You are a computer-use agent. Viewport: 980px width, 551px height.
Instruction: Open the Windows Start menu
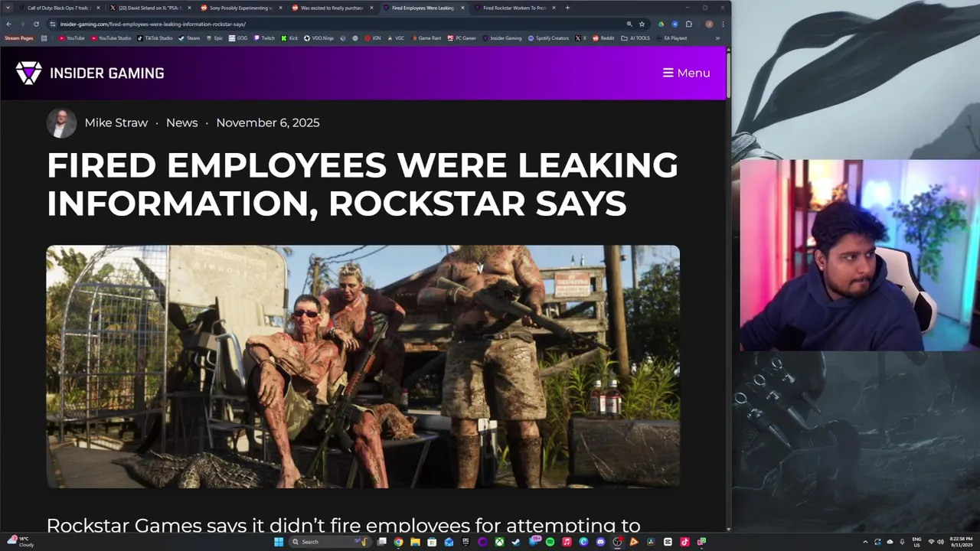point(279,542)
